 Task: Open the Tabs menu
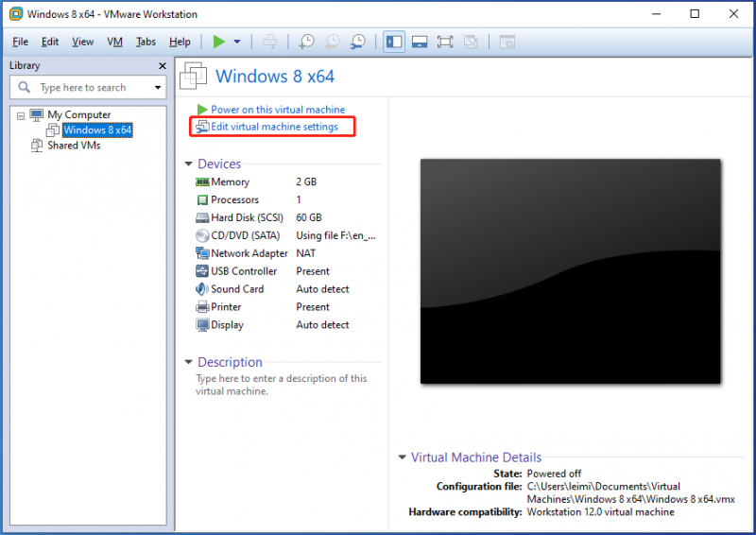click(146, 42)
